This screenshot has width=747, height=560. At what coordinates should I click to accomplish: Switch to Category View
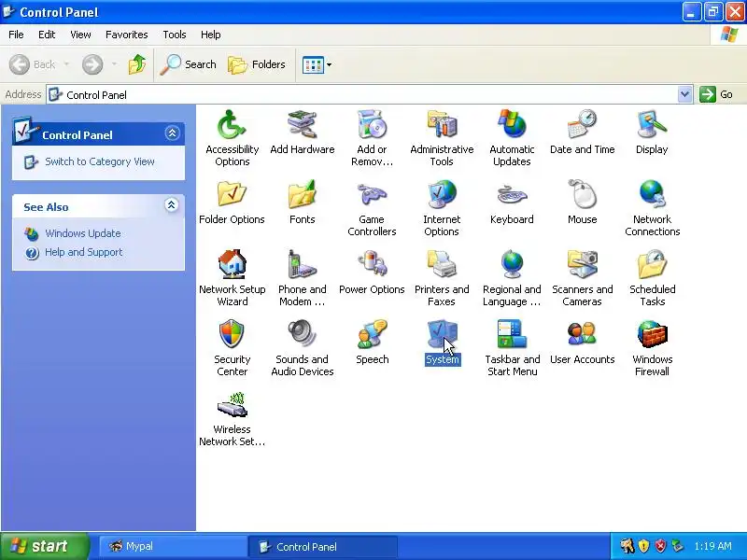(x=100, y=161)
